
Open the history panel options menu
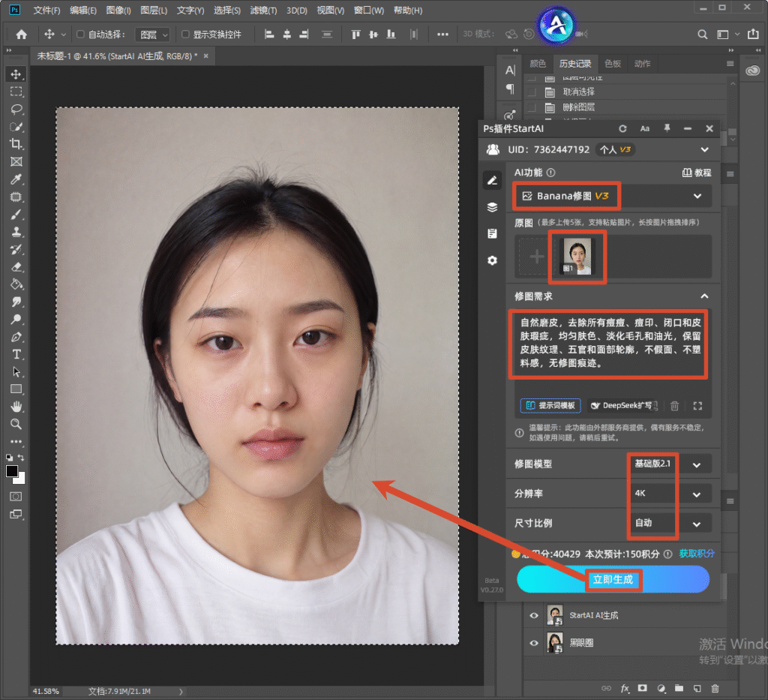tap(730, 64)
